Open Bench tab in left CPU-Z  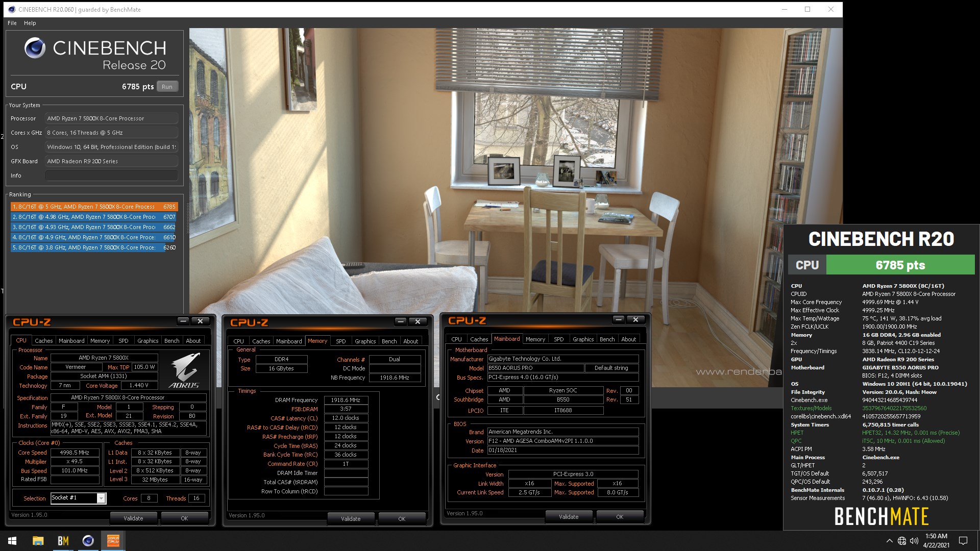172,341
